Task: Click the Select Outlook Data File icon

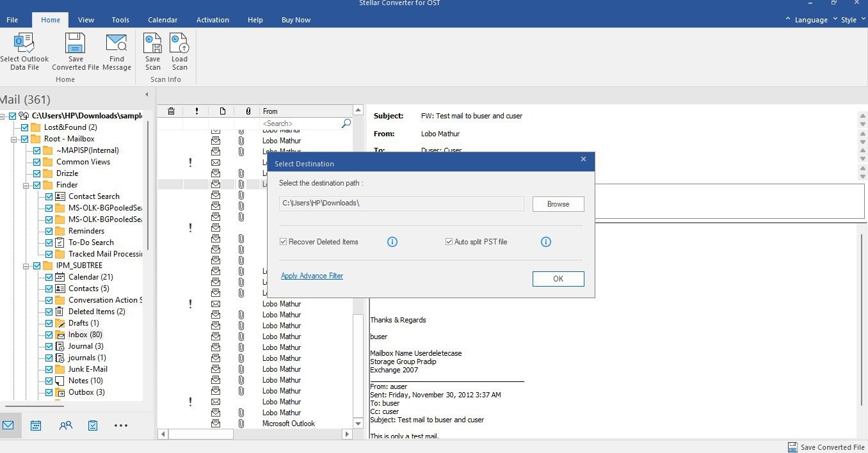Action: click(24, 44)
